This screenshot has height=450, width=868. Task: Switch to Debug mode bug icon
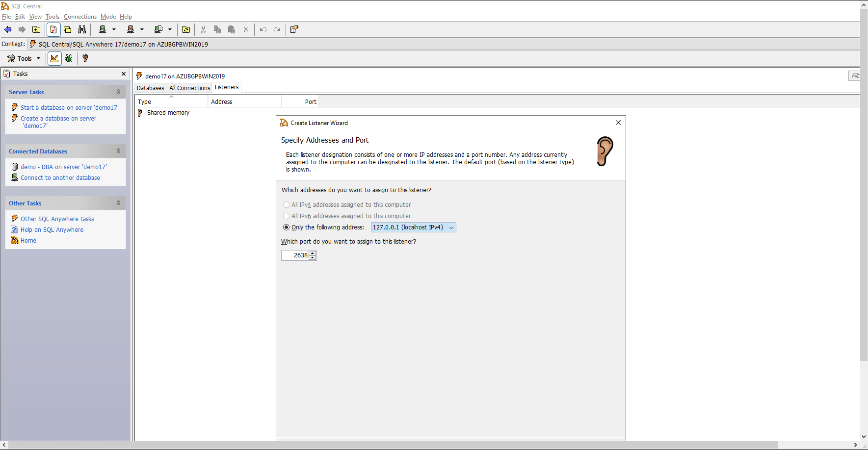[x=69, y=58]
